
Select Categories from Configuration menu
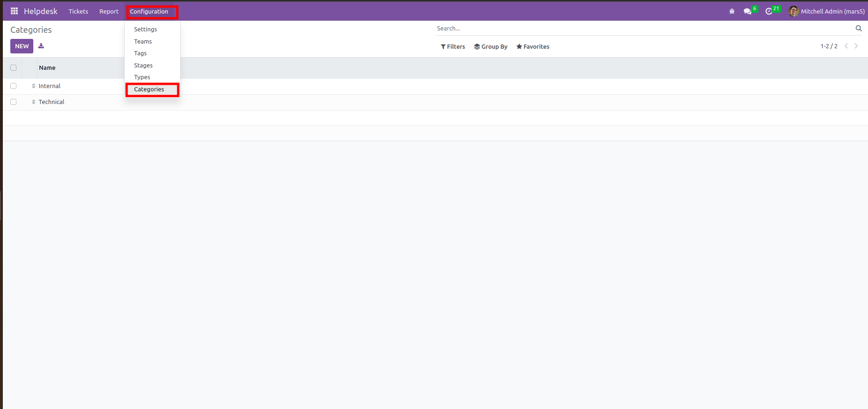point(149,89)
